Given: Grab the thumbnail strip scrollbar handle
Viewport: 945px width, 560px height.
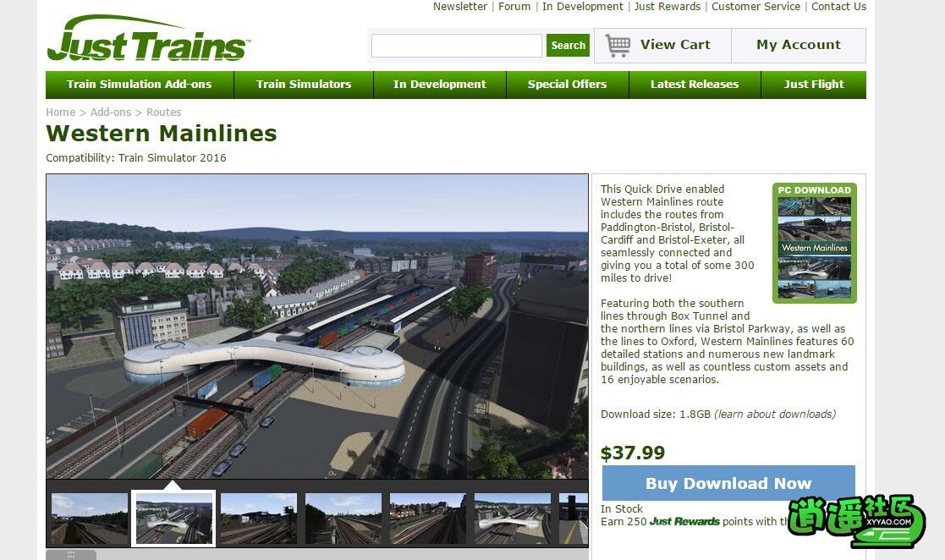Looking at the screenshot, I should tap(71, 555).
